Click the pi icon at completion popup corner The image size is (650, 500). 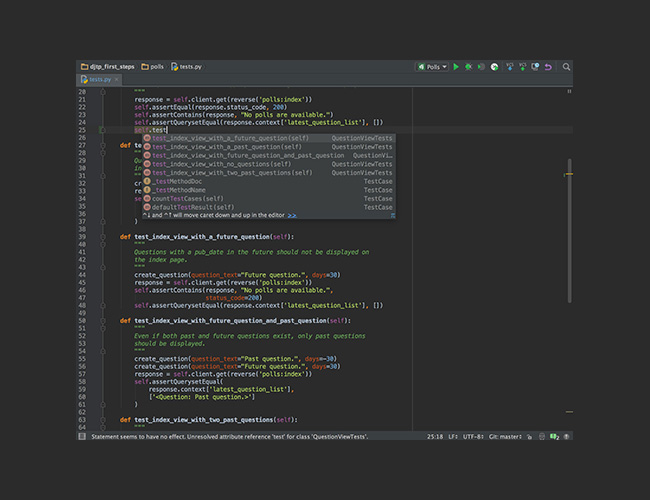click(x=392, y=215)
